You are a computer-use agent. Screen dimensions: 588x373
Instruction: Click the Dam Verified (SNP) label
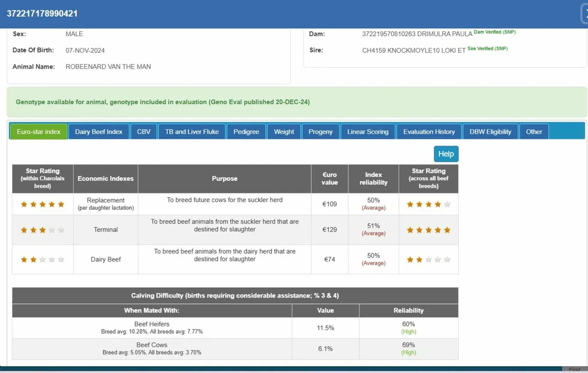click(495, 32)
